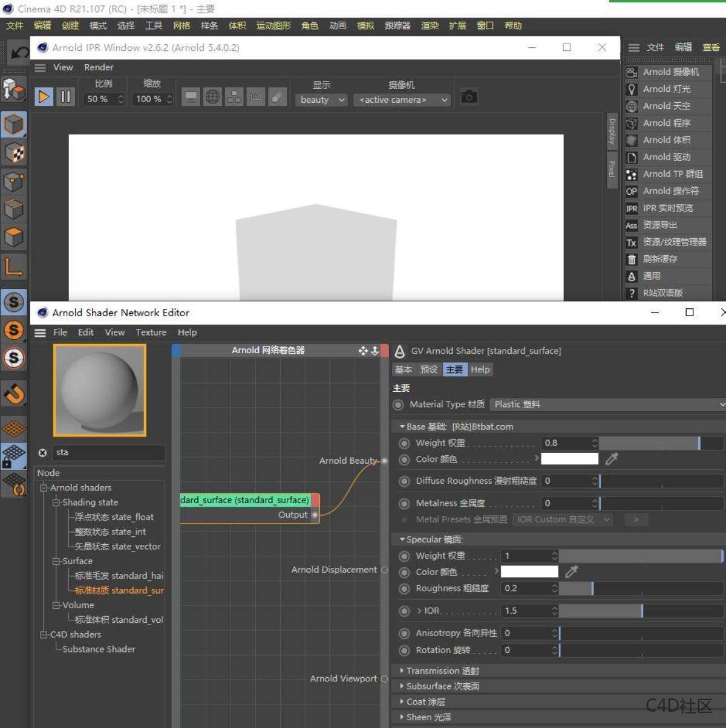Toggle the Anisotropy animation dot
Screen dimensions: 726x728
tap(404, 633)
